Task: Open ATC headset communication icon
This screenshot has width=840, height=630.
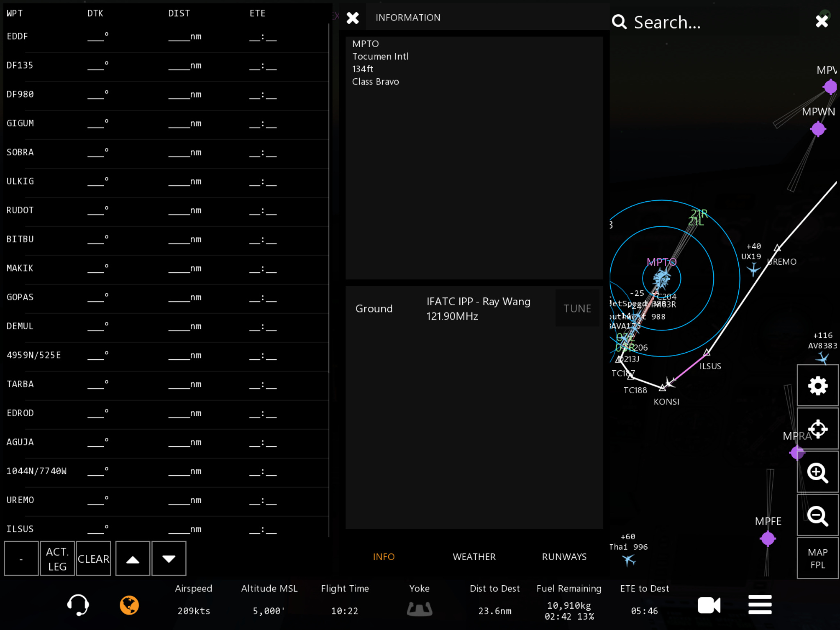Action: (x=78, y=605)
